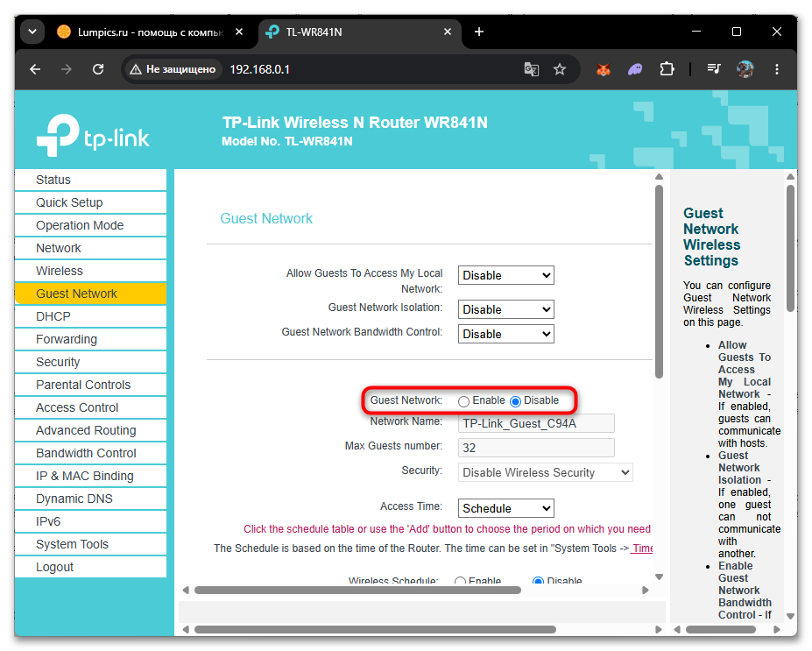Open Allow Guests To Access Local Network dropdown

[x=506, y=275]
